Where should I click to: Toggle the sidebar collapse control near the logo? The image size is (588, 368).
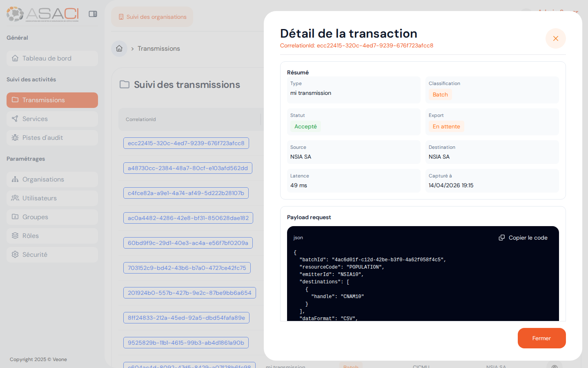tap(93, 13)
